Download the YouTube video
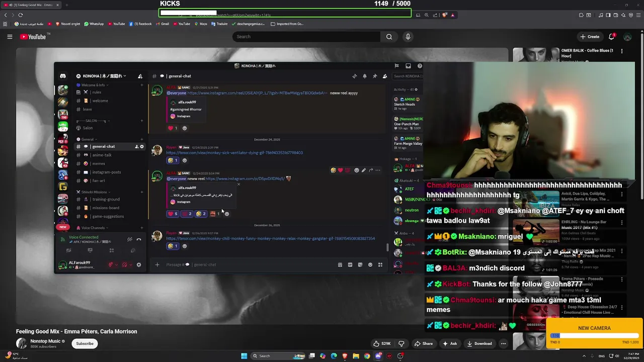 (479, 343)
